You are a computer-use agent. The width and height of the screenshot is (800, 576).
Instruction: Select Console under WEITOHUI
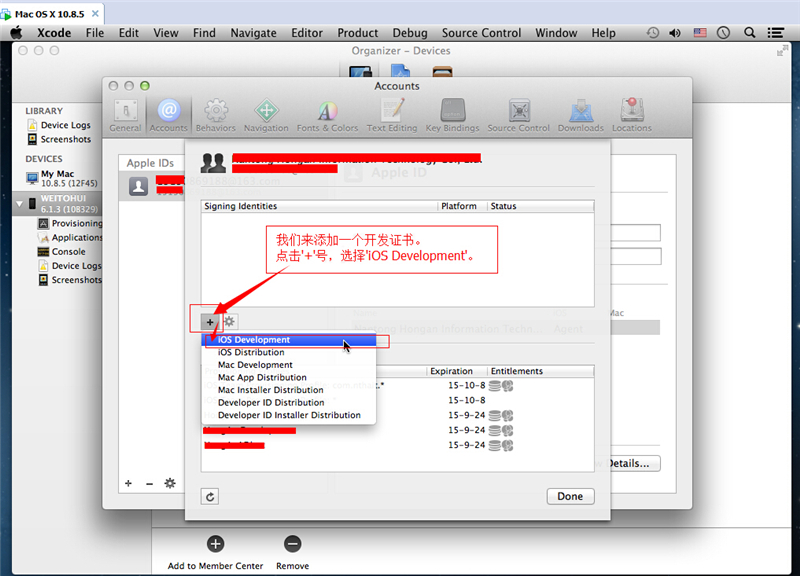click(61, 252)
